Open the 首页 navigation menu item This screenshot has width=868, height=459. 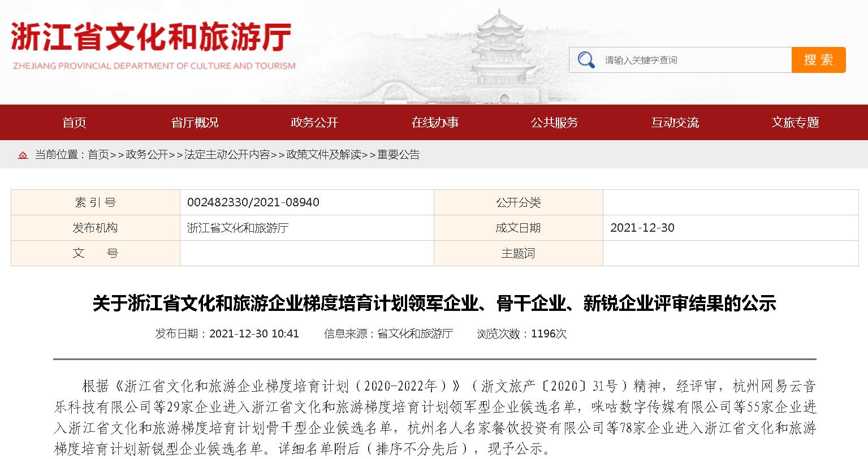74,123
